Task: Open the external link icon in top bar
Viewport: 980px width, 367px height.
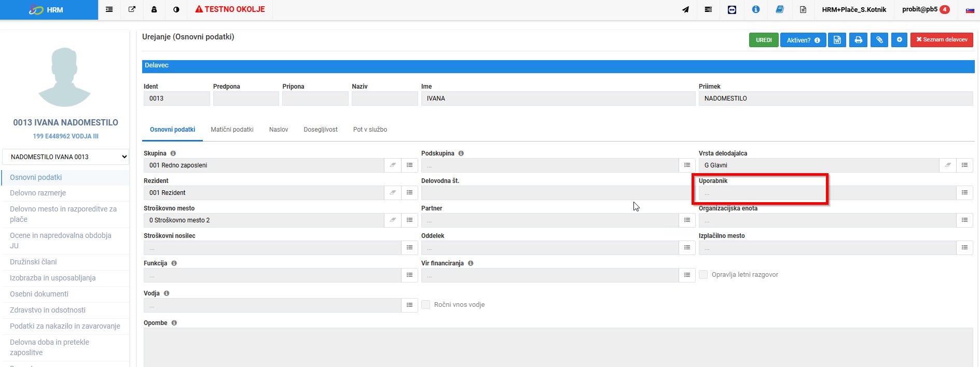Action: 132,9
